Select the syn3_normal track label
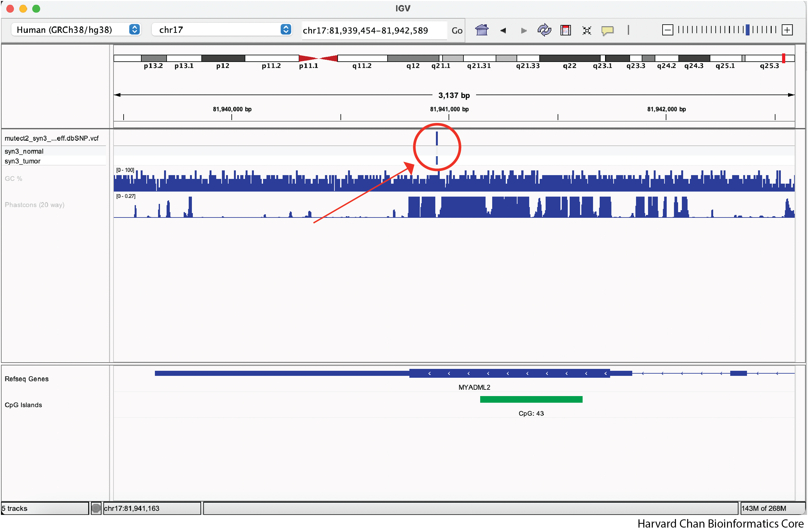Screen dimensions: 808x532 tap(24, 151)
